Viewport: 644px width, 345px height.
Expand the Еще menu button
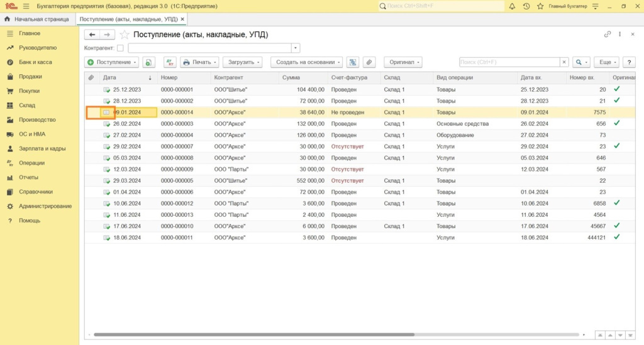click(x=608, y=62)
